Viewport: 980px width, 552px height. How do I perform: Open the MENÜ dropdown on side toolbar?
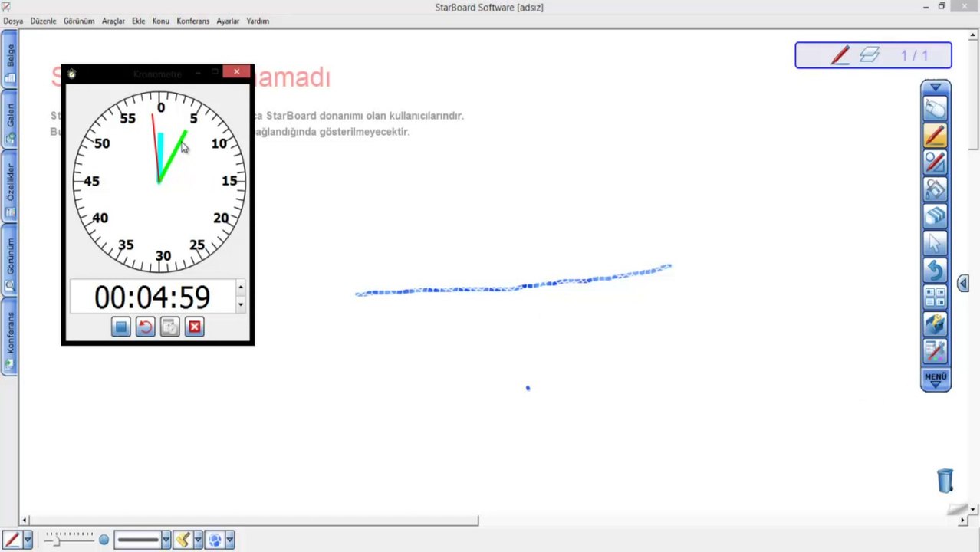click(936, 379)
